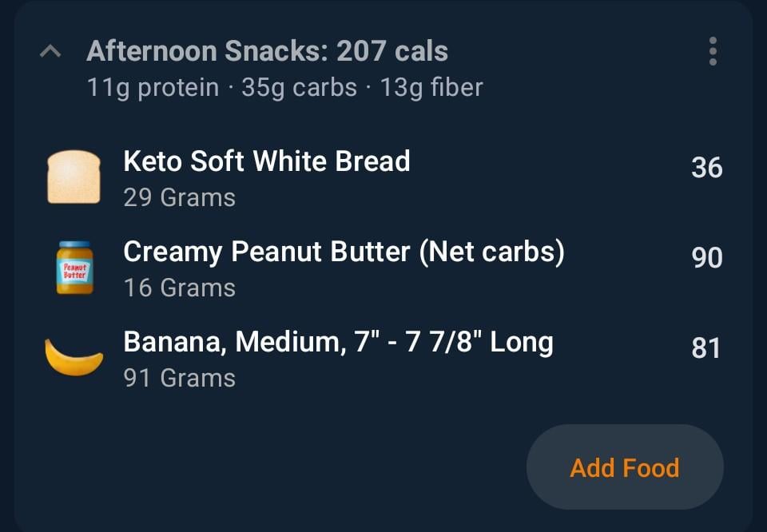767x532 pixels.
Task: Tap the 91 Grams serving size
Action: point(180,378)
